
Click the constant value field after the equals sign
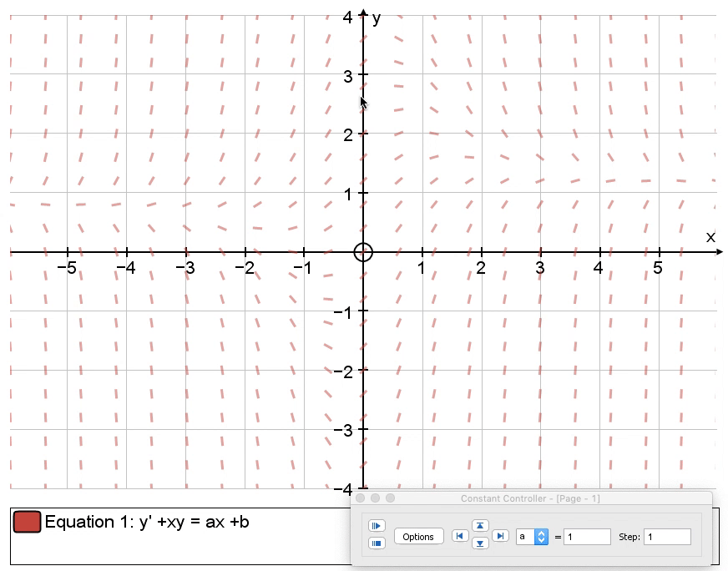587,537
